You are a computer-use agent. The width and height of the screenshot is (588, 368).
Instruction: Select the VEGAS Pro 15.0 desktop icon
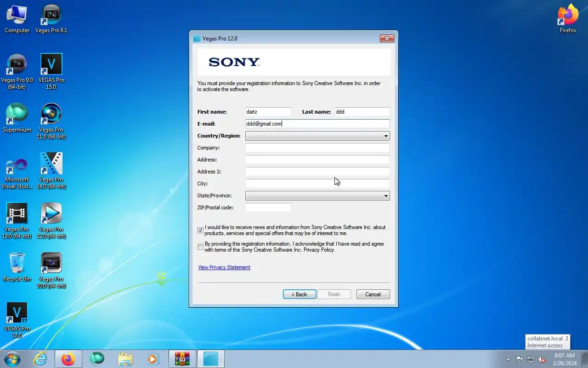point(51,72)
